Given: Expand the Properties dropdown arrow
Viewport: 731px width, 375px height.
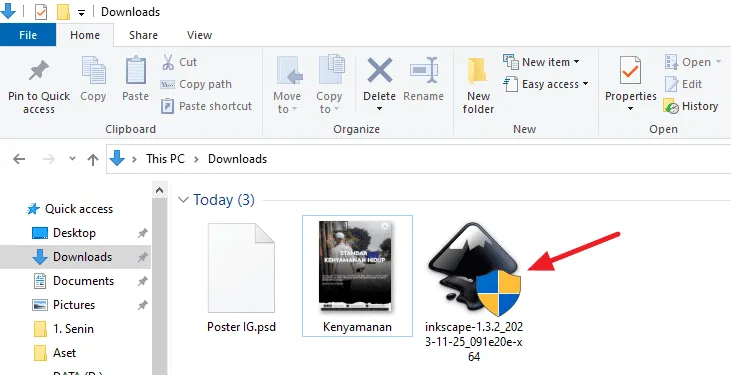Looking at the screenshot, I should tap(630, 109).
